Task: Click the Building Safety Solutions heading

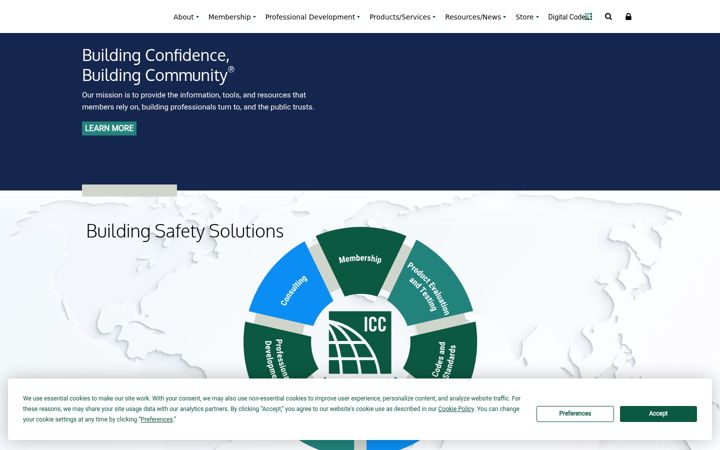Action: coord(185,231)
